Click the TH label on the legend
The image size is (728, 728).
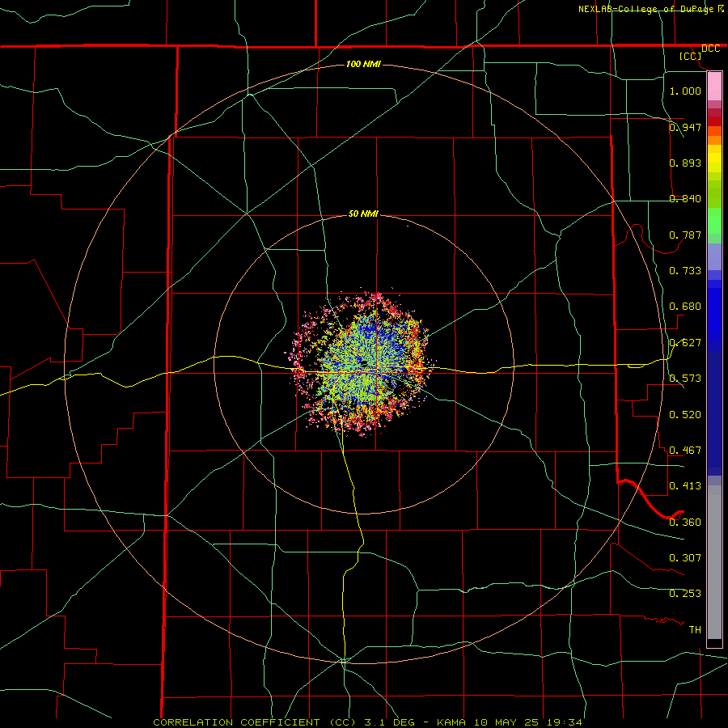(x=695, y=629)
